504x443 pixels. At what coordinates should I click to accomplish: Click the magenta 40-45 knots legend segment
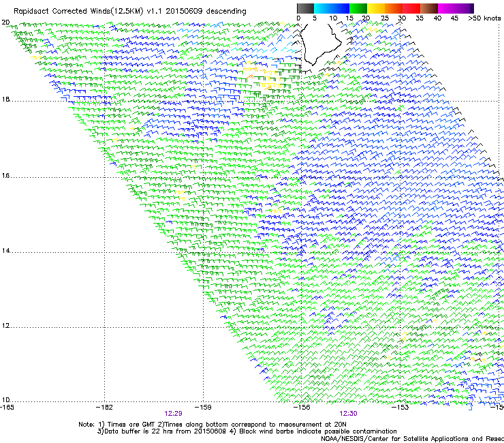pos(447,8)
